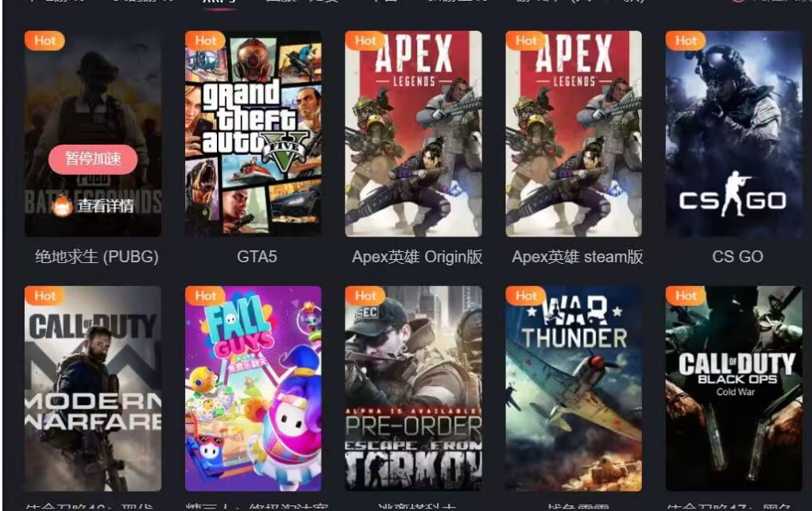Image resolution: width=812 pixels, height=511 pixels.
Task: Open the War Thunder game cover
Action: (x=574, y=389)
